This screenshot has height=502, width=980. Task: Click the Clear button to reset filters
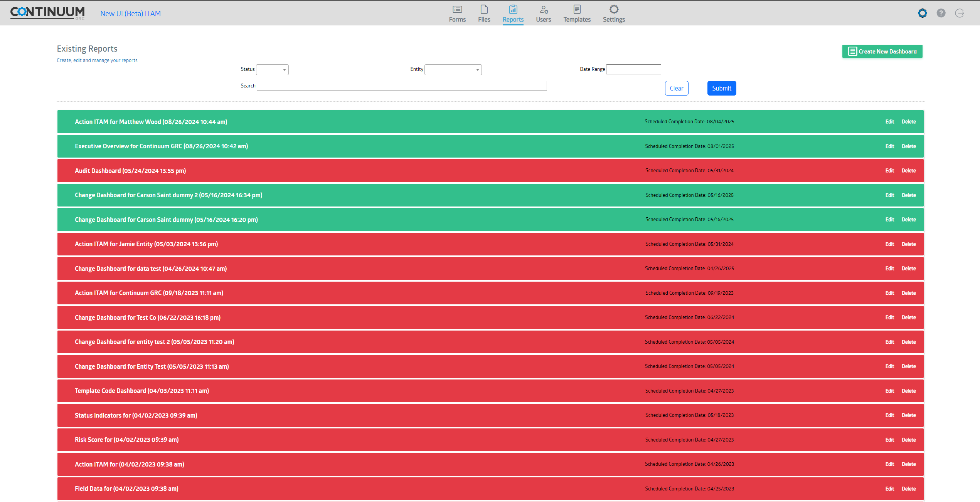[x=676, y=88]
